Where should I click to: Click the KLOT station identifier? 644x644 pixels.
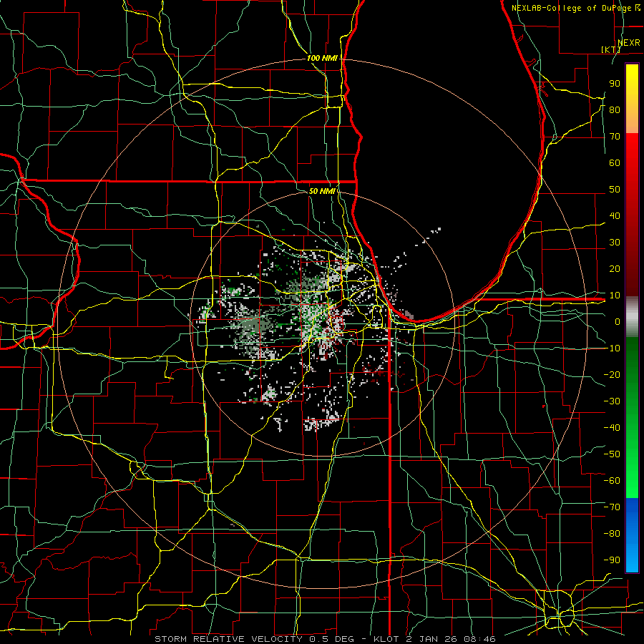pyautogui.click(x=386, y=639)
